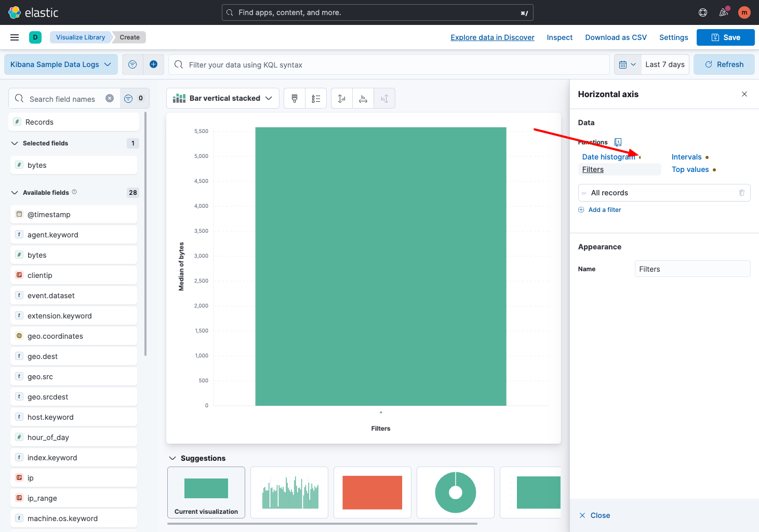Image resolution: width=759 pixels, height=532 pixels.
Task: Collapse the Suggestions section
Action: (x=172, y=458)
